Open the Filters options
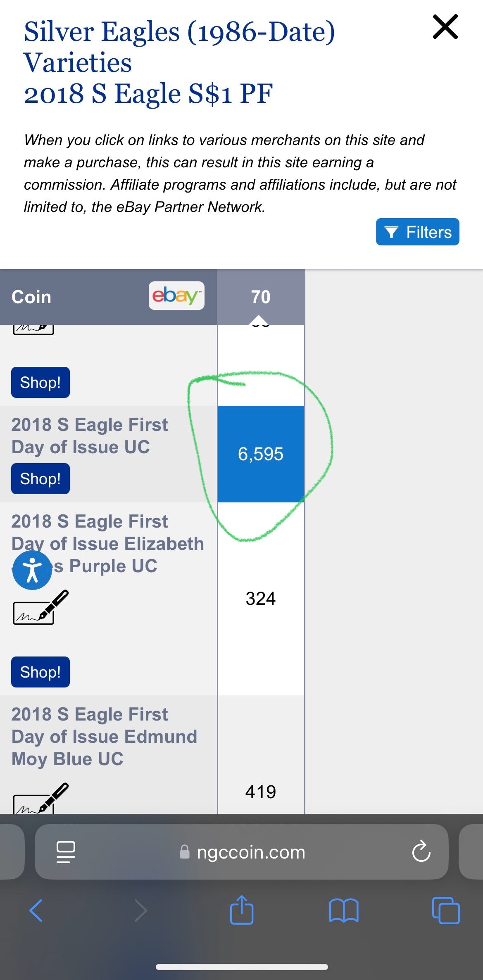Screen dimensions: 483x980 coord(417,232)
